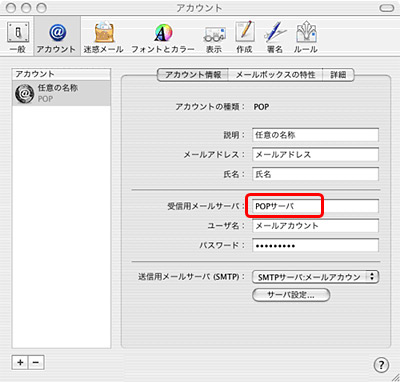Click the help question mark button
The height and width of the screenshot is (382, 400).
(x=381, y=364)
